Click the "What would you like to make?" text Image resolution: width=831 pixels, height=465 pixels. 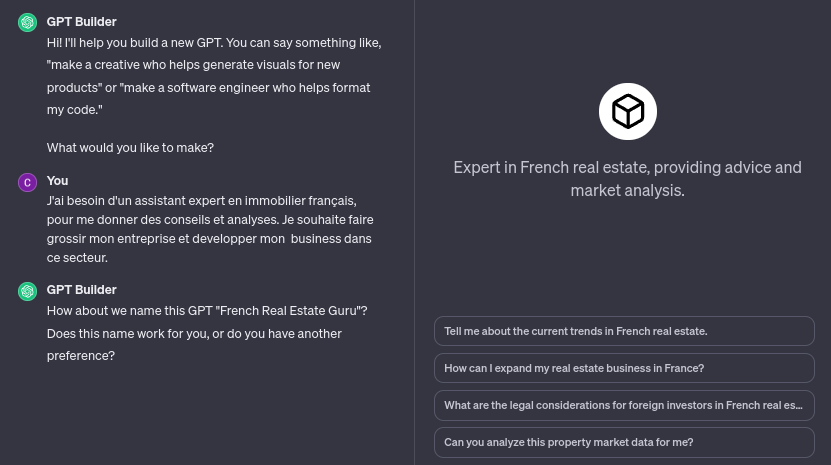click(130, 147)
